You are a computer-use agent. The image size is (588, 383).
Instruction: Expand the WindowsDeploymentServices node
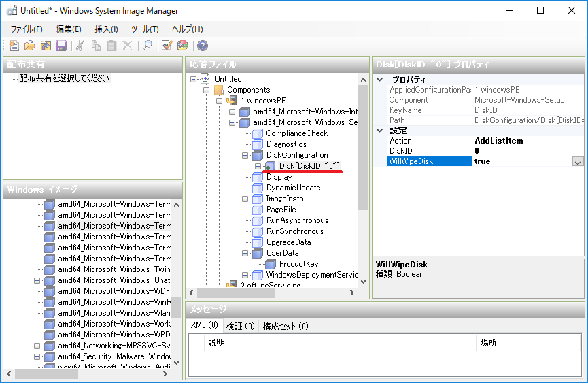pyautogui.click(x=245, y=275)
